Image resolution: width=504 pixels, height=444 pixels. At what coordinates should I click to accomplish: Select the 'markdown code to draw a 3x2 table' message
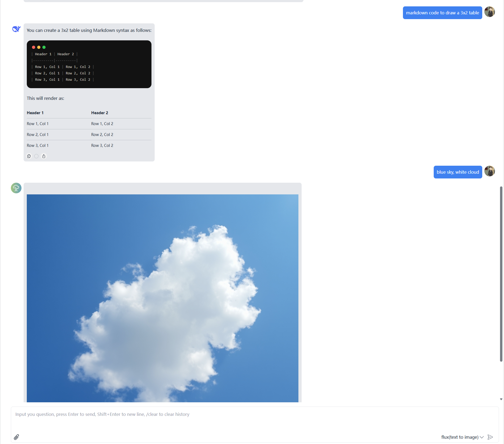point(442,12)
